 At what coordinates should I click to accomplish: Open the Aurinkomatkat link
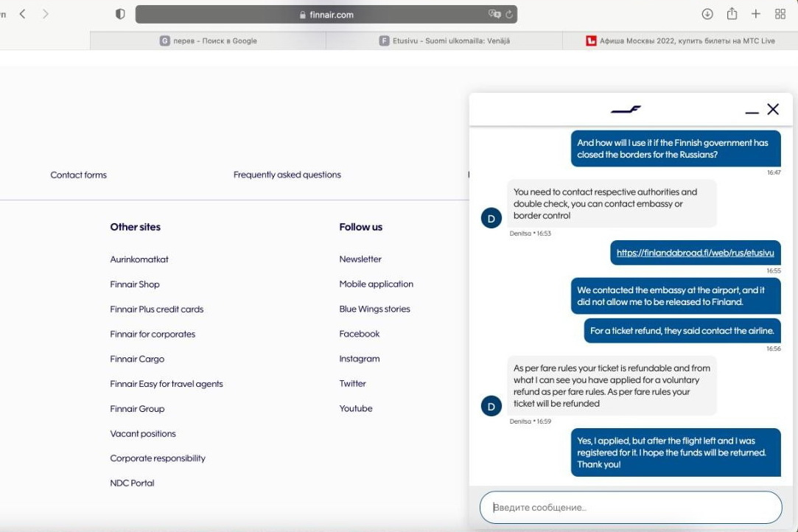tap(139, 259)
